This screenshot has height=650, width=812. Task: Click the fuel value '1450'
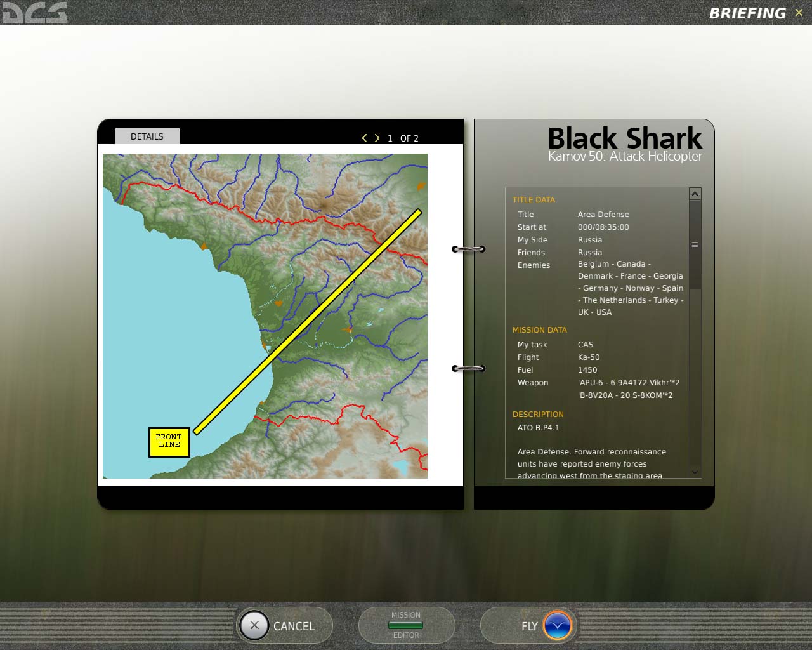pyautogui.click(x=587, y=370)
